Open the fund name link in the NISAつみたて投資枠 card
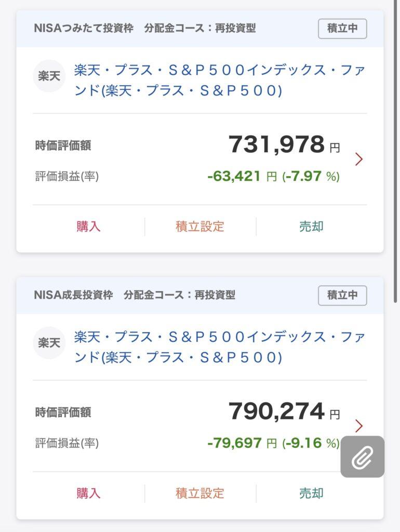Viewport: 400px width, 532px height. click(219, 81)
